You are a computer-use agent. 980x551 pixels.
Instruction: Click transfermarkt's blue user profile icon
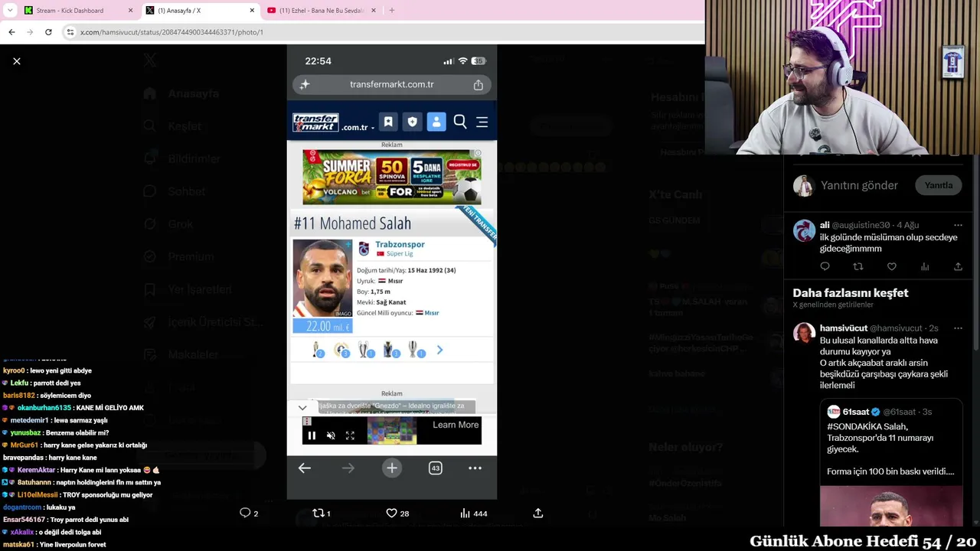click(x=436, y=122)
